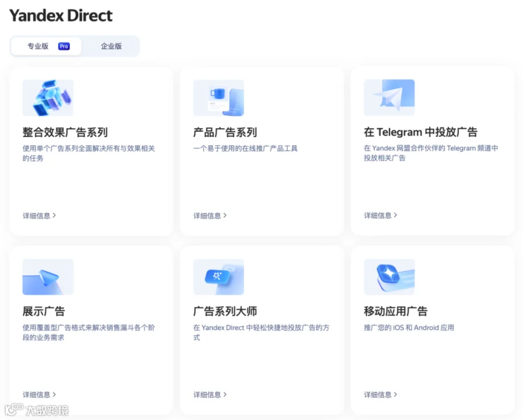The height and width of the screenshot is (420, 523).
Task: Click the 移动应用广告 heading
Action: [396, 311]
